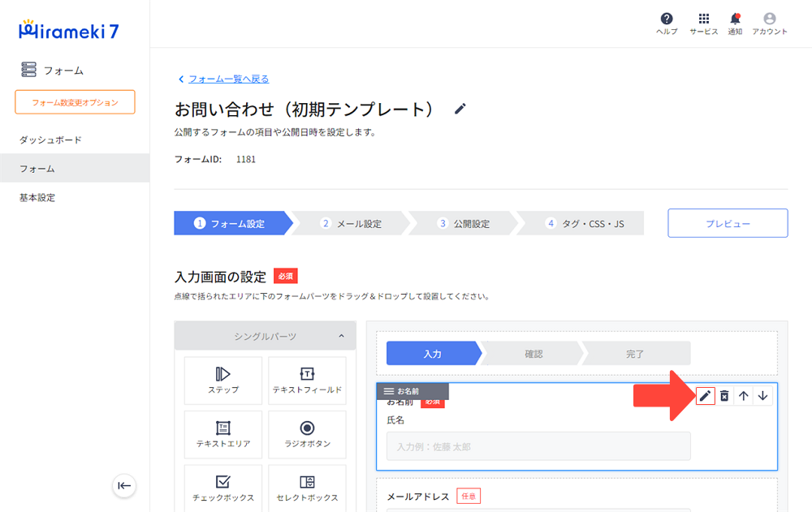The height and width of the screenshot is (512, 812).
Task: Switch to the 入力 screen tab
Action: coord(433,354)
